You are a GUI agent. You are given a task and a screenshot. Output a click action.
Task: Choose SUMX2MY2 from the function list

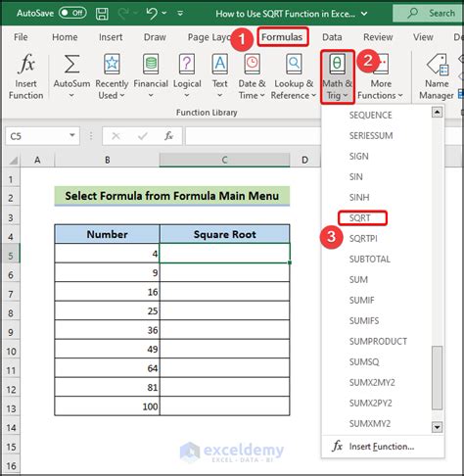click(x=372, y=383)
